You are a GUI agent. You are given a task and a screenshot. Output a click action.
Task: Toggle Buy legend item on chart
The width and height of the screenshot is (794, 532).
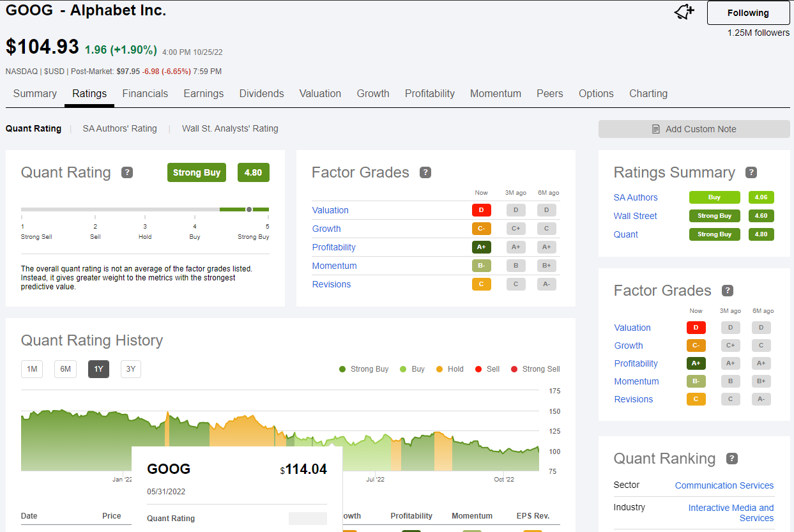coord(412,369)
